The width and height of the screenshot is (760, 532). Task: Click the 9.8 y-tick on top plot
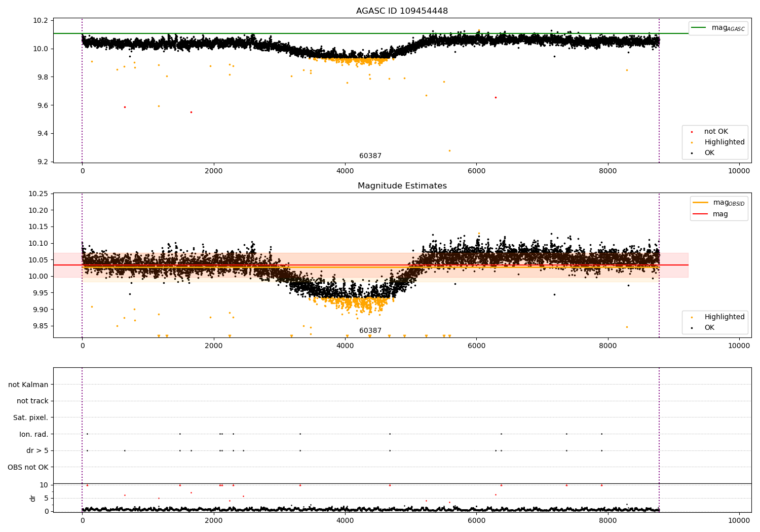42,77
